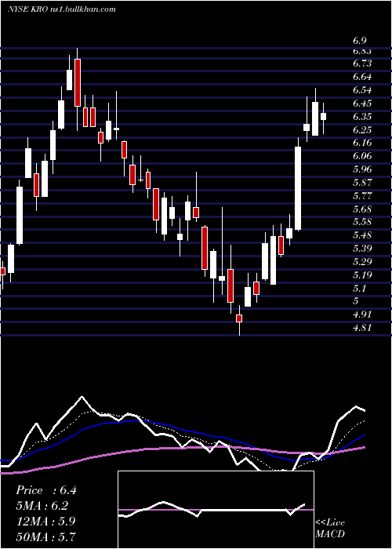Click the tall red candle at the 6.83 peak
The width and height of the screenshot is (392, 549).
click(x=78, y=82)
